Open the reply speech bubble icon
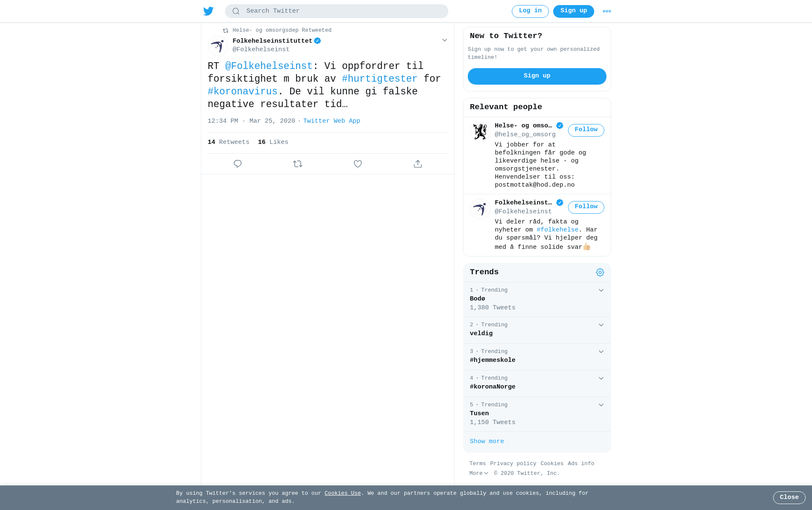 coord(238,164)
